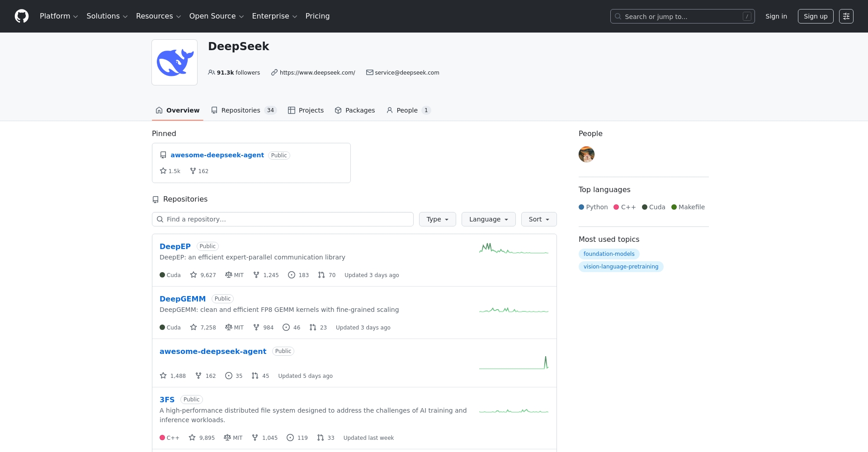Click star icon in awesome-deepseek-agent repository row
The image size is (868, 452).
click(163, 376)
